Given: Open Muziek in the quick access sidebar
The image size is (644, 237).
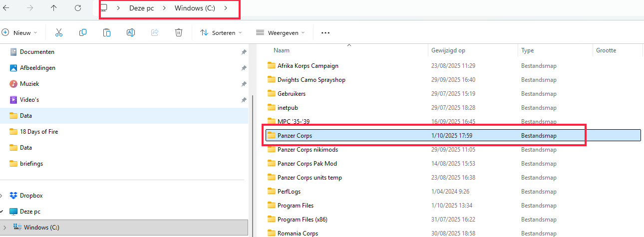Looking at the screenshot, I should 29,84.
